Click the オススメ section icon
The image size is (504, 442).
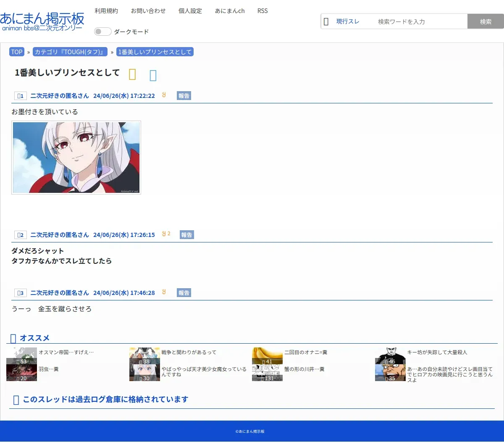(x=13, y=338)
